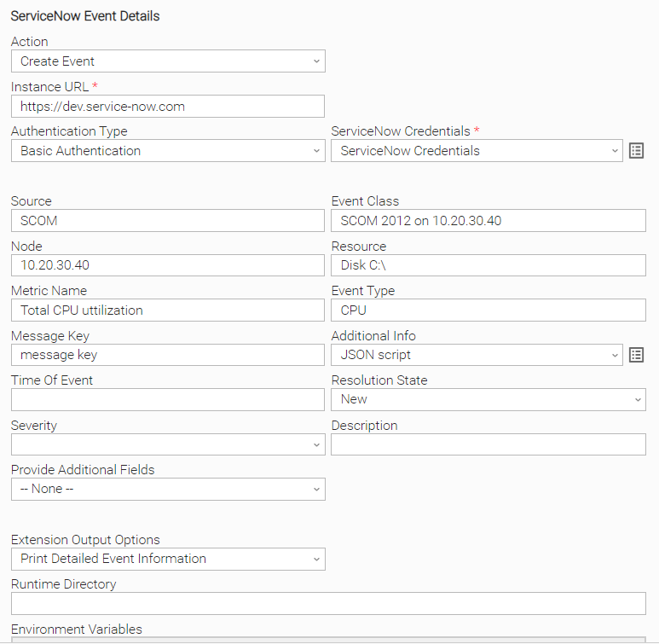659x644 pixels.
Task: Click the Environment Variables label
Action: click(77, 629)
